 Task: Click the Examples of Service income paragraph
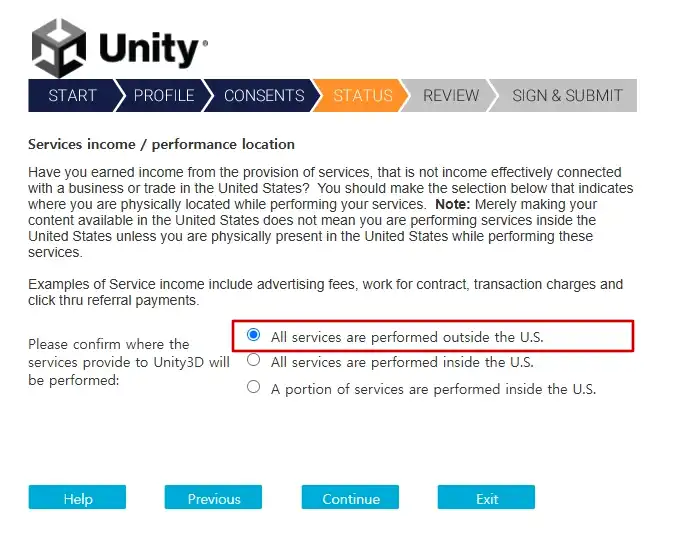tap(325, 292)
